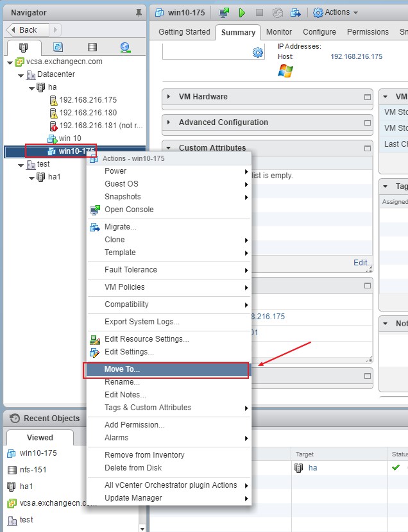Click the nfs-151 datastore icon
The height and width of the screenshot is (532, 408).
coord(12,470)
